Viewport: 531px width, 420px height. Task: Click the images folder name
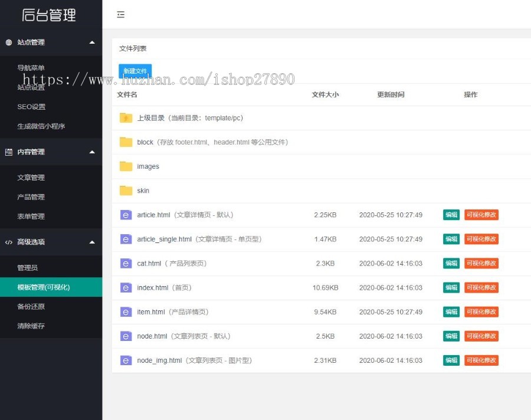(148, 166)
